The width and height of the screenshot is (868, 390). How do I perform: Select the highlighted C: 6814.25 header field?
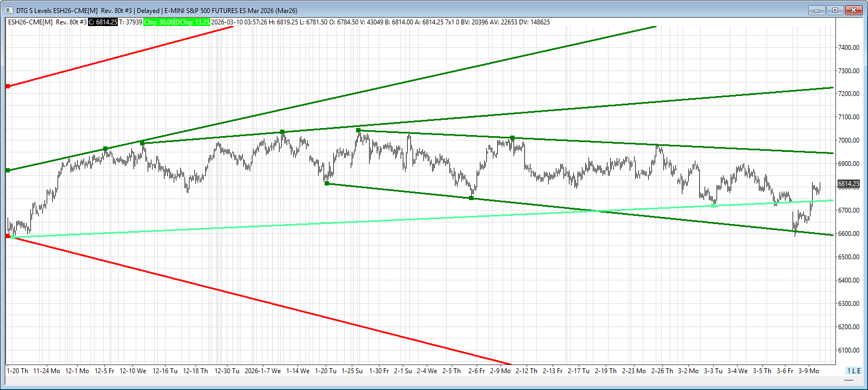103,22
